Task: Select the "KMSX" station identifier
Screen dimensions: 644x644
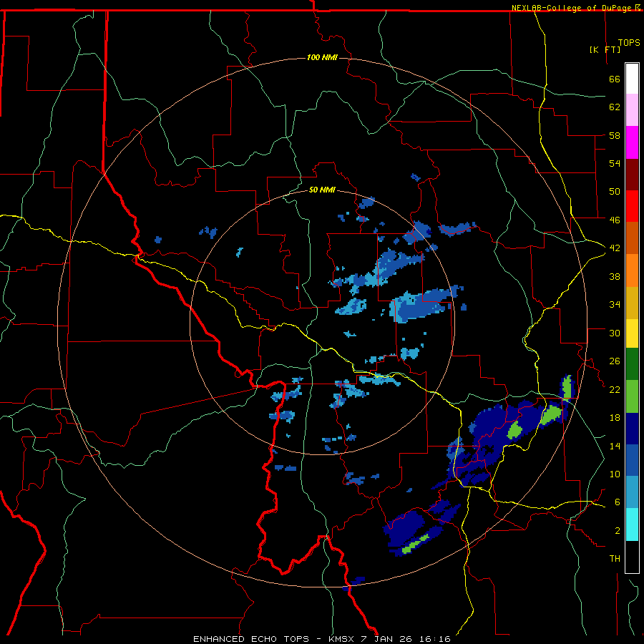Action: pyautogui.click(x=341, y=639)
